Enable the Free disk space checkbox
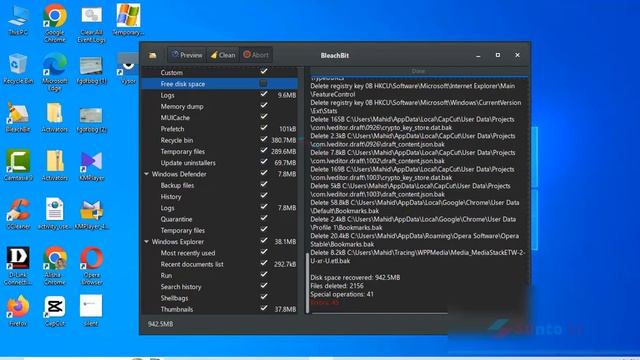Viewport: 640px width, 360px height. click(x=264, y=83)
